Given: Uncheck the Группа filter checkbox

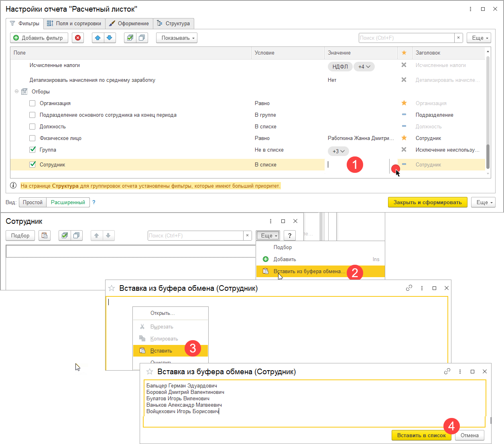Looking at the screenshot, I should click(x=33, y=150).
